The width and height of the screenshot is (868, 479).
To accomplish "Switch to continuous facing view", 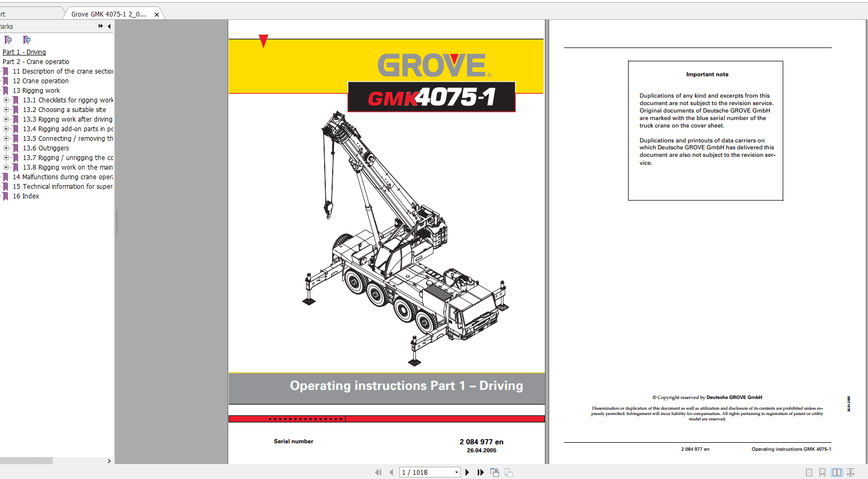I will (x=850, y=473).
